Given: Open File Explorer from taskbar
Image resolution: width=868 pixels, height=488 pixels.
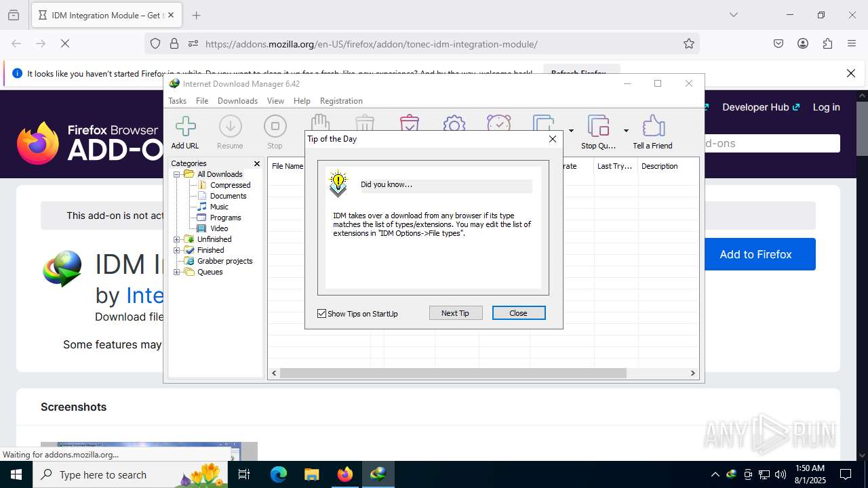Looking at the screenshot, I should (311, 474).
